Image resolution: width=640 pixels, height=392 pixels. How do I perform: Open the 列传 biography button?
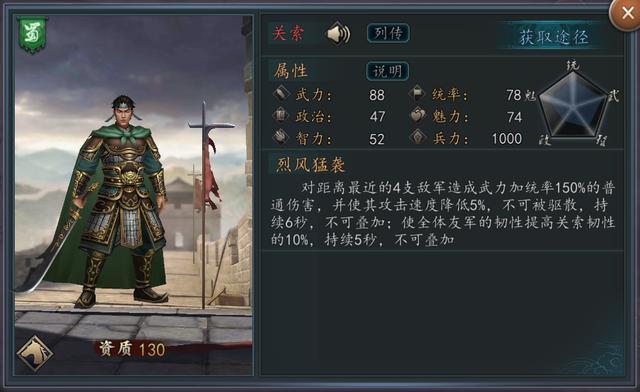click(x=388, y=33)
